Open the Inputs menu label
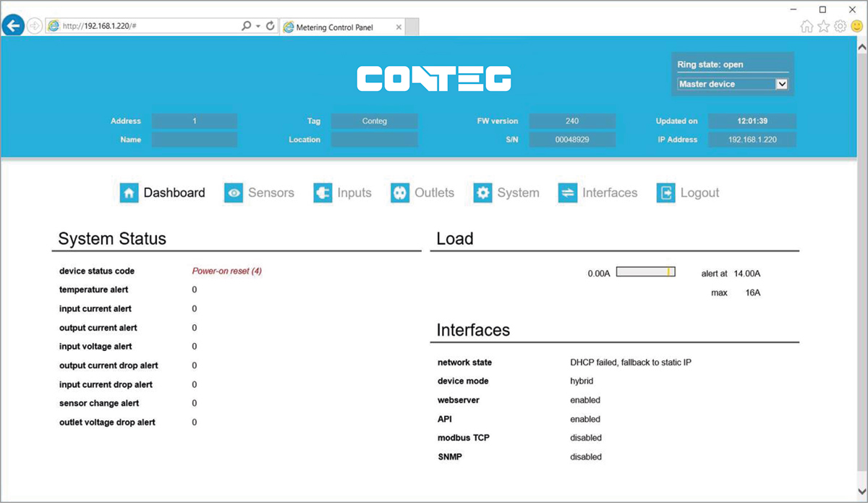Image resolution: width=868 pixels, height=503 pixels. click(354, 193)
